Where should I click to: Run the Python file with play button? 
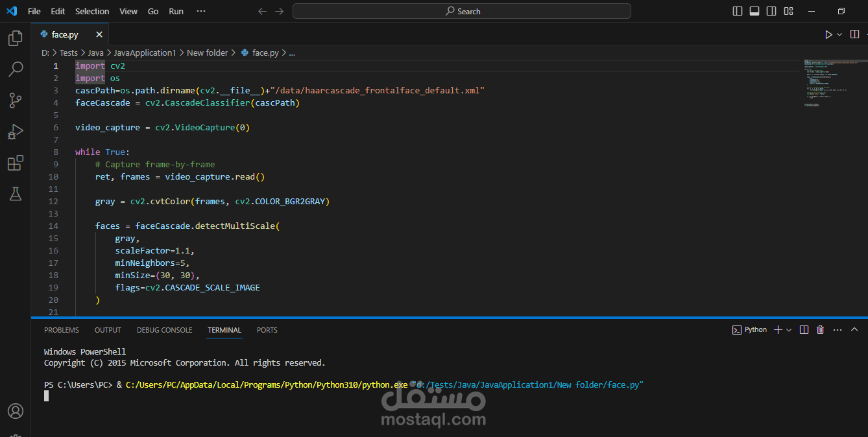[x=828, y=34]
